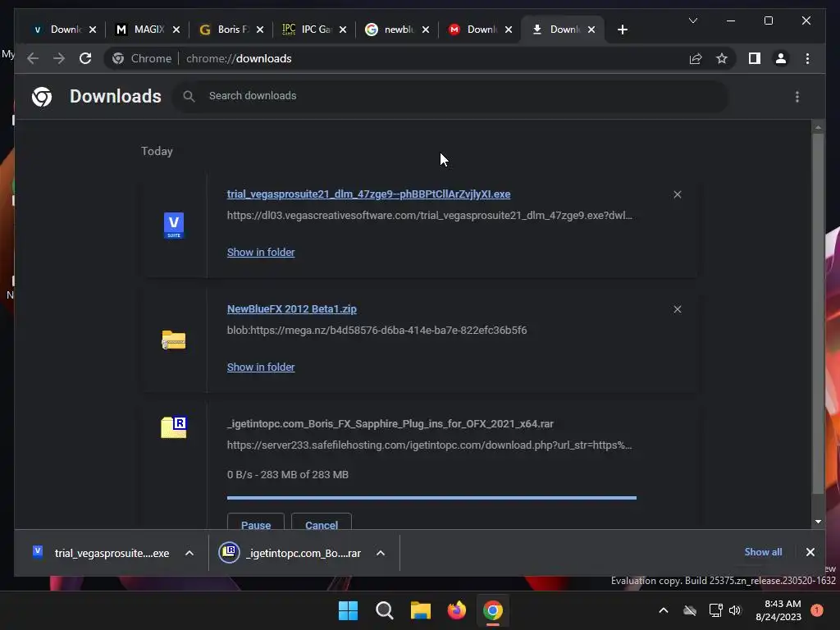Image resolution: width=840 pixels, height=630 pixels.
Task: Open the NewBlueFX 2012 Beta1.zip link
Action: coord(291,309)
